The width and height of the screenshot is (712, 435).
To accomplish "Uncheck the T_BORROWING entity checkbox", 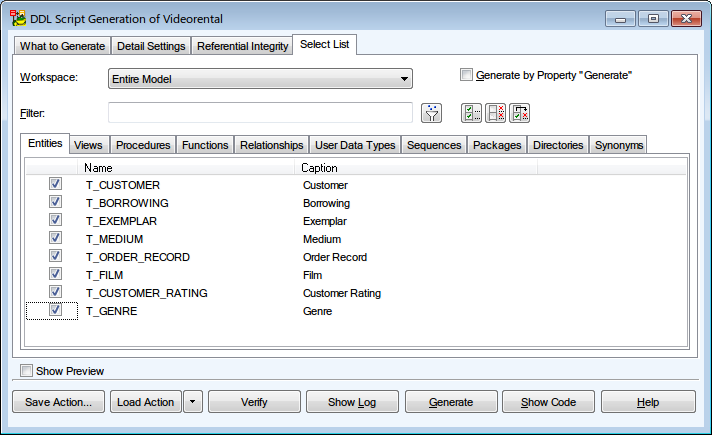I will 55,202.
